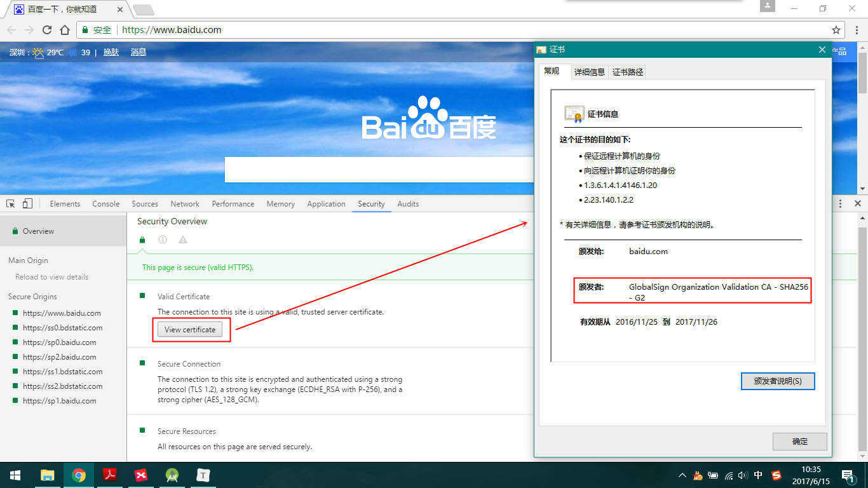The height and width of the screenshot is (488, 868).
Task: Click the View certificate button
Action: [190, 330]
